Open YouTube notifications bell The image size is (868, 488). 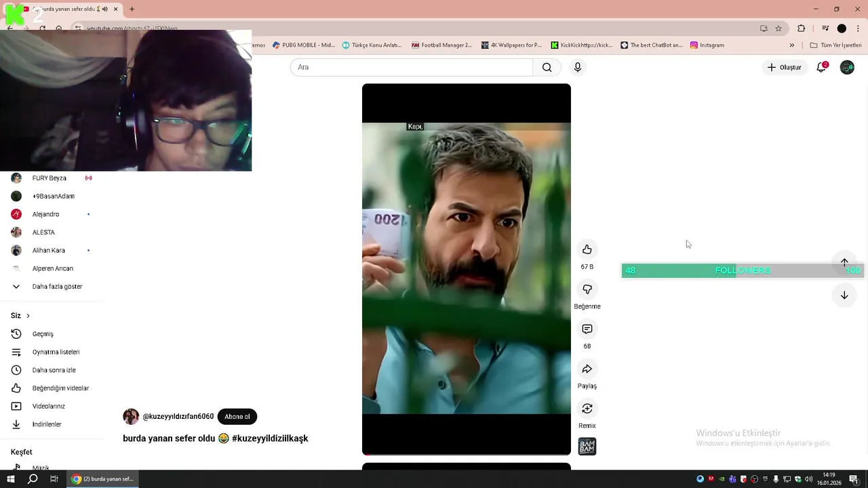pos(821,67)
